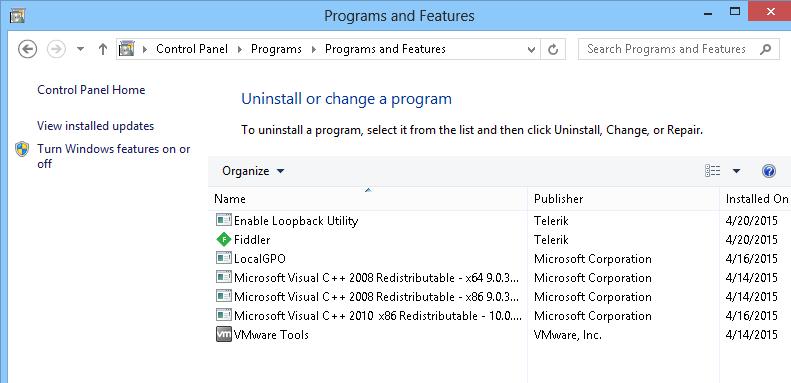Screen dimensions: 791x383
Task: Open the Organize dropdown menu
Action: (253, 171)
